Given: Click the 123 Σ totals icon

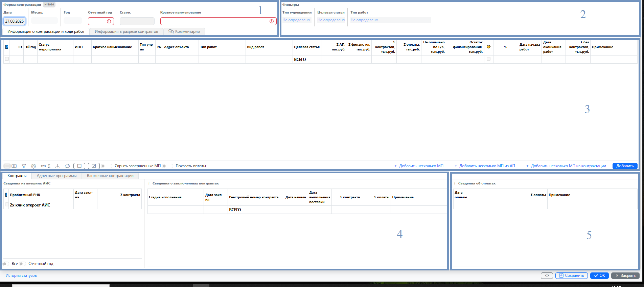Looking at the screenshot, I should point(45,166).
